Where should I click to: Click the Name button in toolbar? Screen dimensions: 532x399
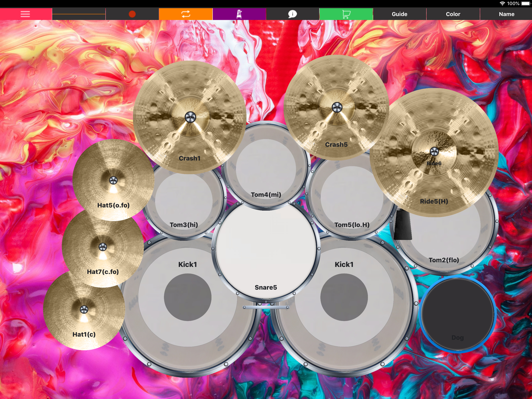[x=506, y=14]
